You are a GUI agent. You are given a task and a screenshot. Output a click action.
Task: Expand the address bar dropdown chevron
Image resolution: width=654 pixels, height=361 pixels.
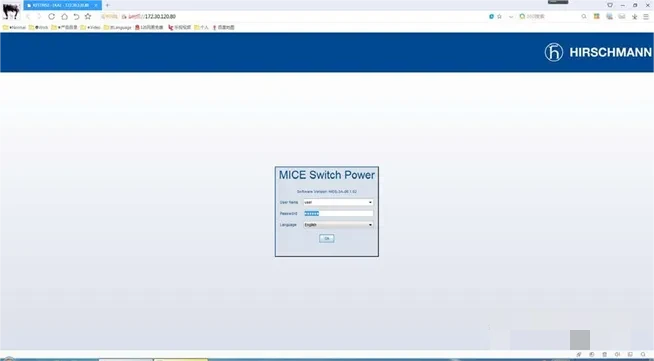pos(511,17)
